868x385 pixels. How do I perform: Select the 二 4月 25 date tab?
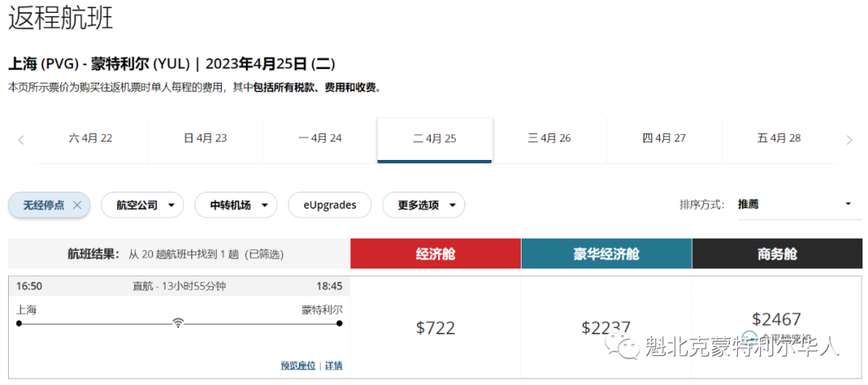(435, 140)
